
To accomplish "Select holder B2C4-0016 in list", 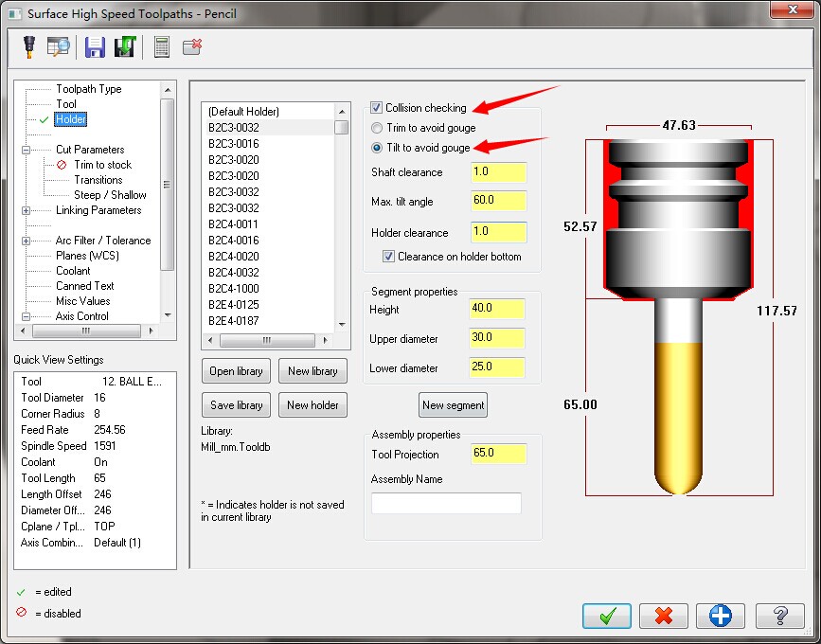I will tap(234, 241).
